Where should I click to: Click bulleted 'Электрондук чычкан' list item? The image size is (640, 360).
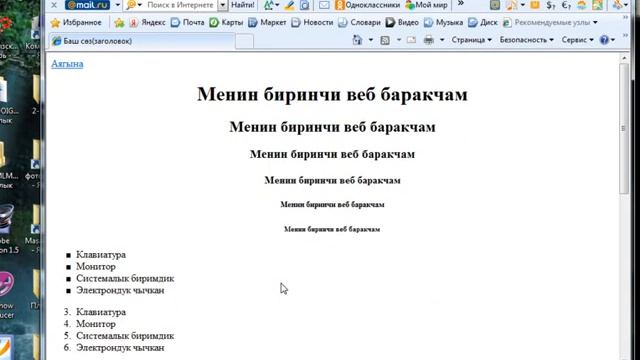click(120, 290)
